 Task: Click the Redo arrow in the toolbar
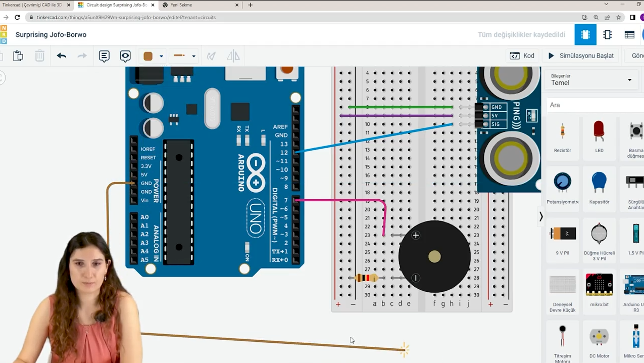pyautogui.click(x=82, y=56)
